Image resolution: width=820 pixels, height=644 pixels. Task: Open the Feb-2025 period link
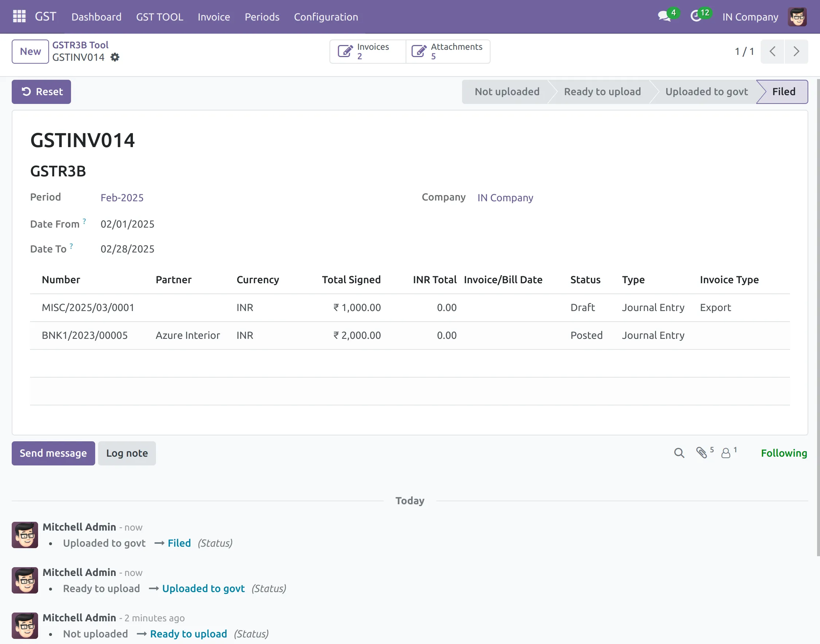click(x=122, y=198)
